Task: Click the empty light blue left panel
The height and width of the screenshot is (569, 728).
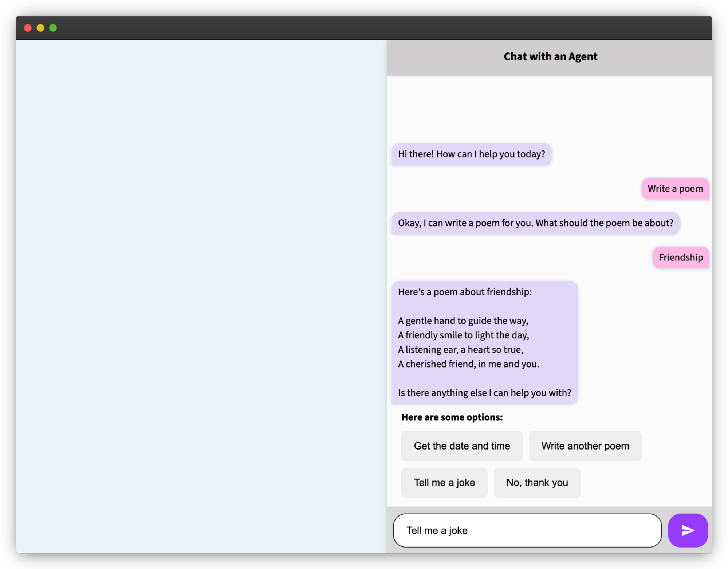Action: pos(201,296)
